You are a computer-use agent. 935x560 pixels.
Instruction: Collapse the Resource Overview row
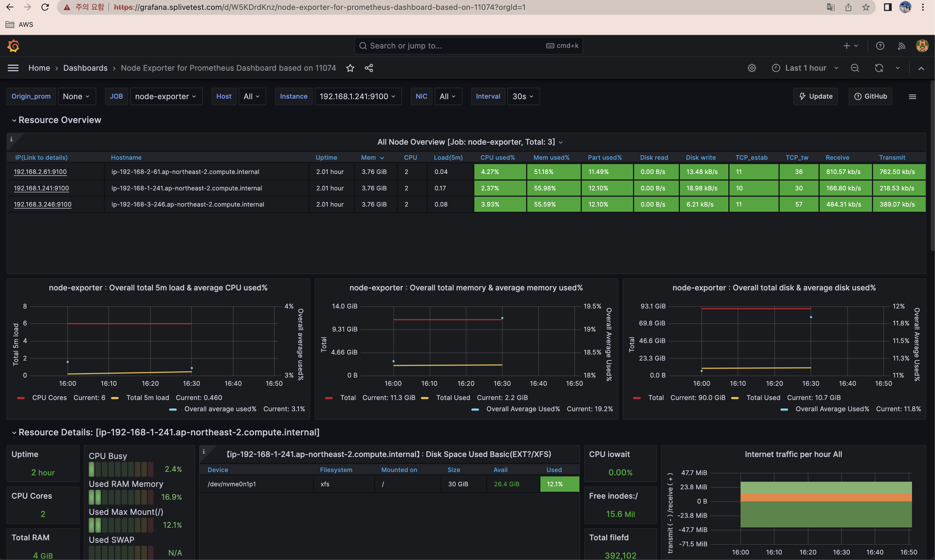click(60, 120)
